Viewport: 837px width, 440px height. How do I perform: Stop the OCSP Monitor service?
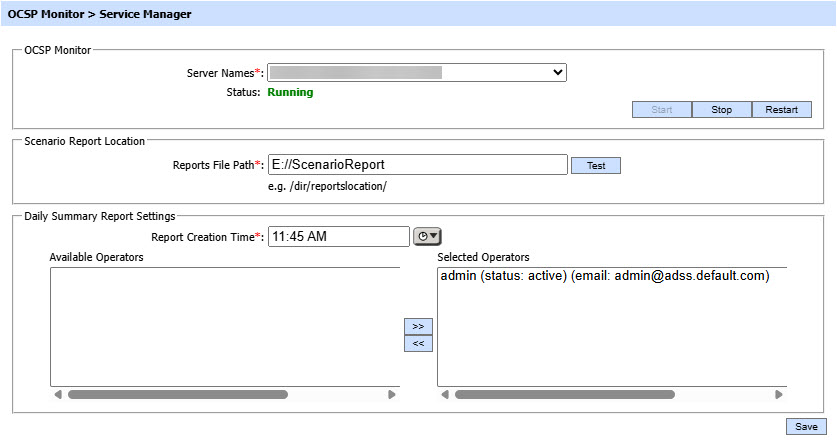click(x=721, y=110)
